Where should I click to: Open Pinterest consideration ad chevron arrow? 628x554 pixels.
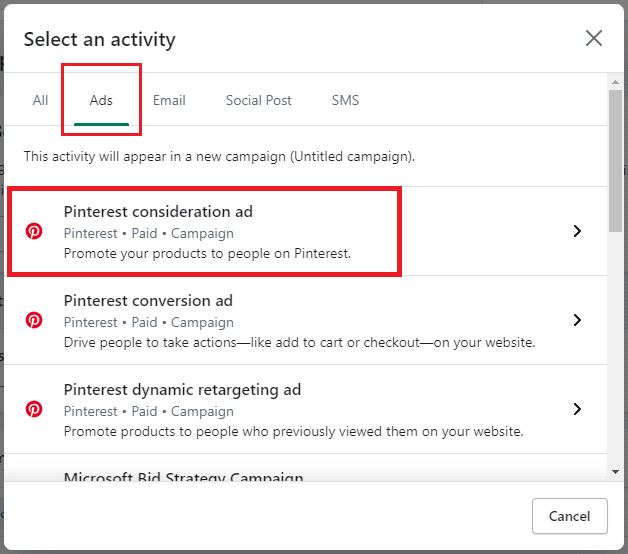pyautogui.click(x=577, y=231)
